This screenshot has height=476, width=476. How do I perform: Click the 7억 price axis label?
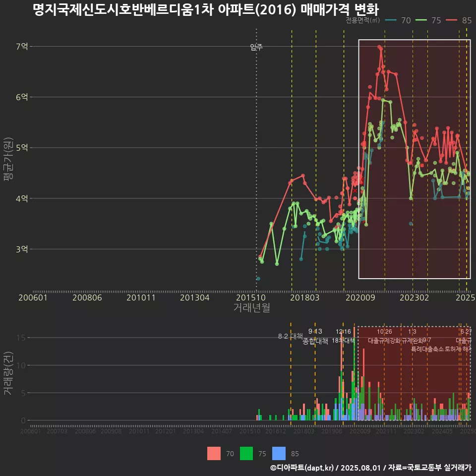coord(22,47)
